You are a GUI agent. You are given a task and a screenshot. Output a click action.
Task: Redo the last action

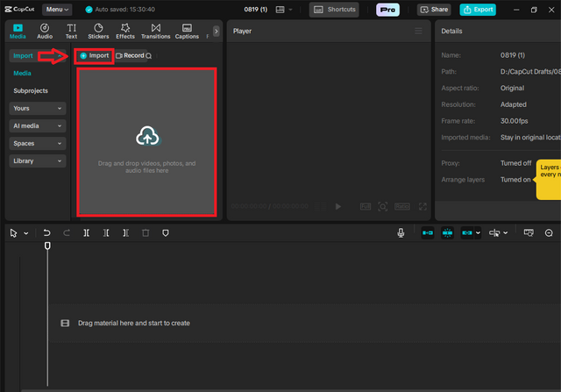point(67,233)
